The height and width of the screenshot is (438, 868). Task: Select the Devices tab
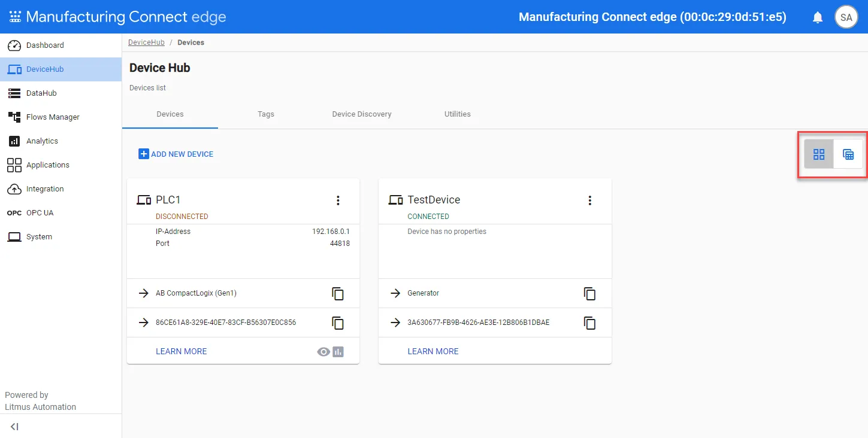(170, 114)
